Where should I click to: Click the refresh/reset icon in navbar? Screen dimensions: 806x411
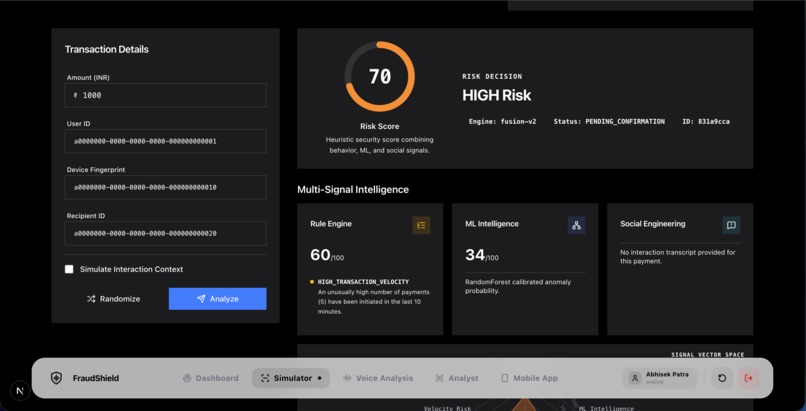point(722,378)
